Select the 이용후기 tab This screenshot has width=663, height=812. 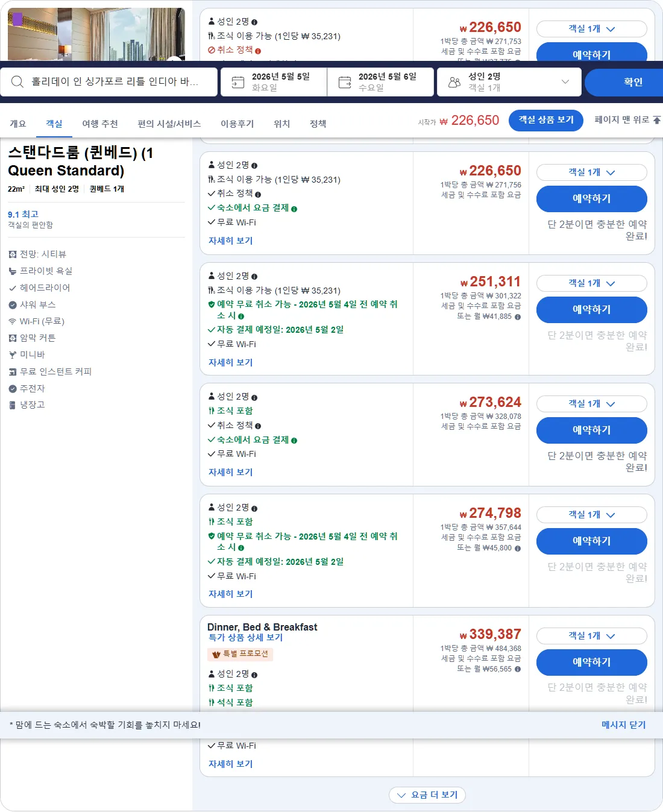[237, 124]
